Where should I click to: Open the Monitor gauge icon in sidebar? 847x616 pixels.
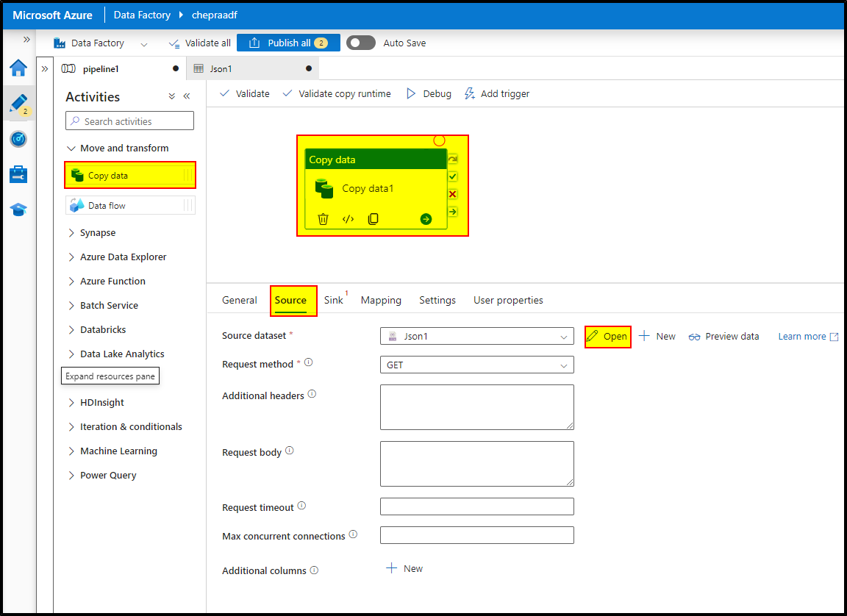click(x=18, y=139)
